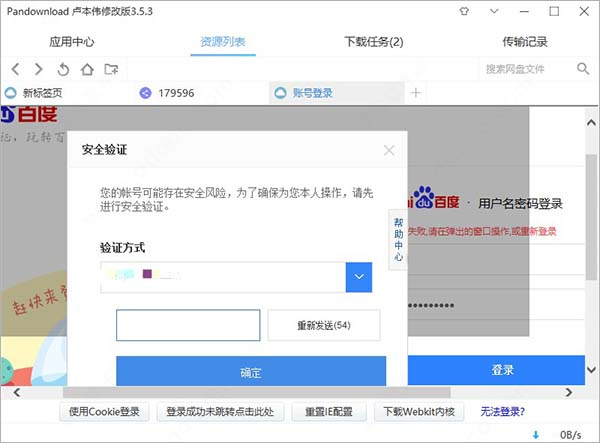Open the 无法登录? link

click(502, 412)
